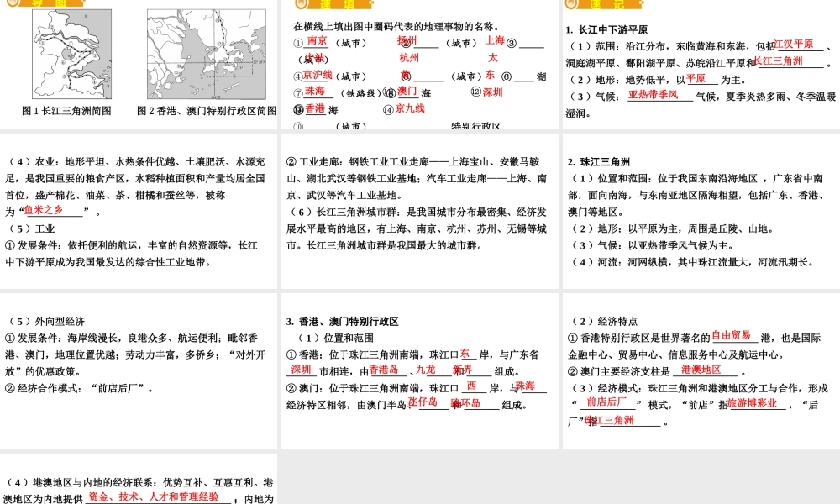
Task: Click the heading 2. 珠江三角洲
Action: coord(598,162)
